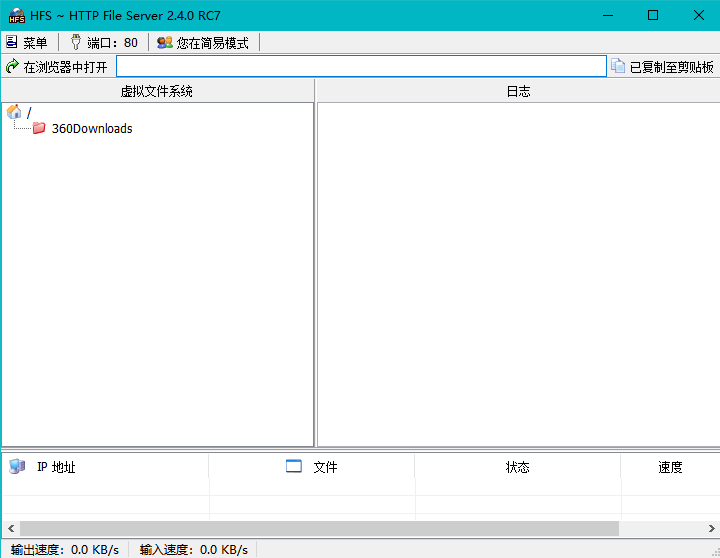The height and width of the screenshot is (558, 720).
Task: Click the 端口: 80 port button
Action: click(104, 43)
